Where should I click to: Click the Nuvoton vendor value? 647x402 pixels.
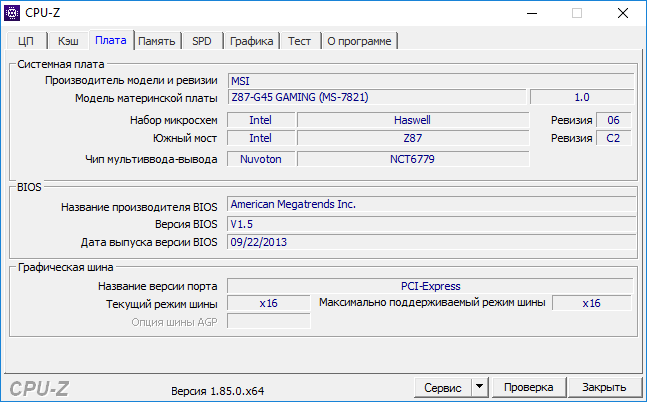click(261, 159)
